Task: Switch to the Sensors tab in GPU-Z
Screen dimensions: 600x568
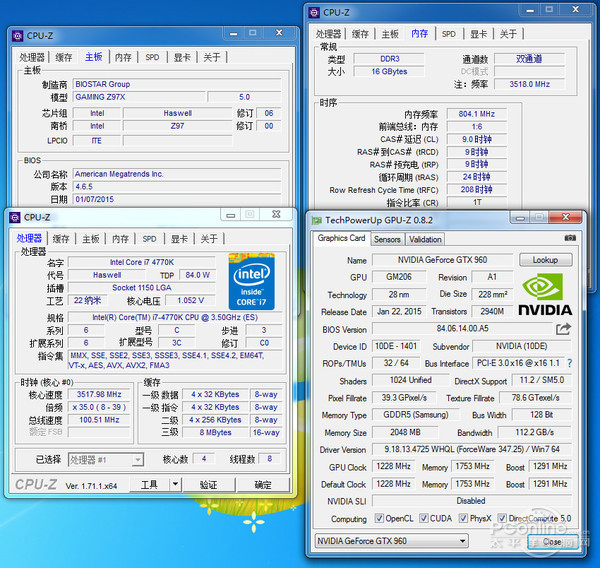Action: point(387,240)
